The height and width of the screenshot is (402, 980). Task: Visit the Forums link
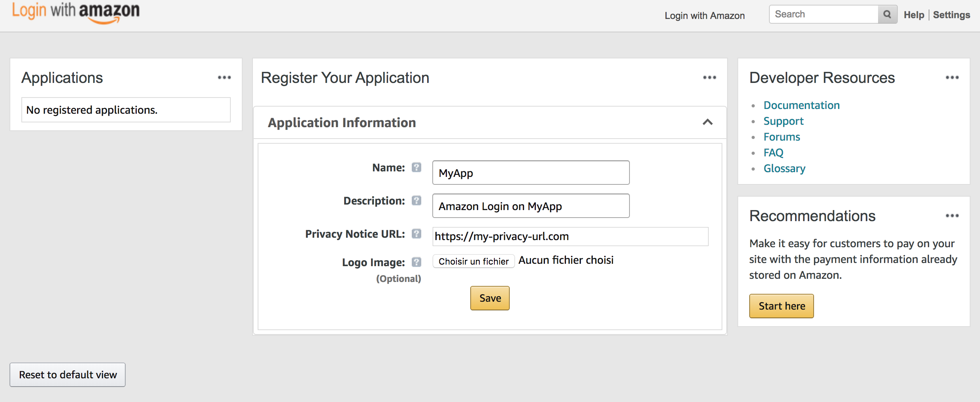point(782,137)
